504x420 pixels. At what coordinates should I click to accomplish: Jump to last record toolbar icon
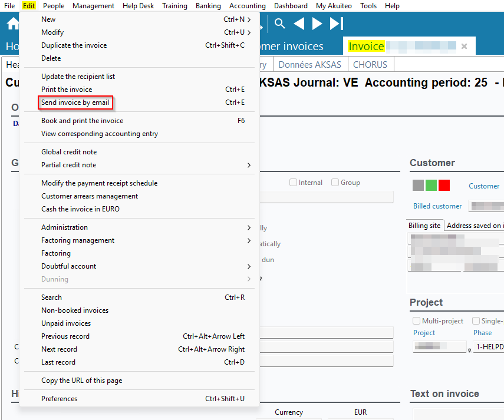336,24
